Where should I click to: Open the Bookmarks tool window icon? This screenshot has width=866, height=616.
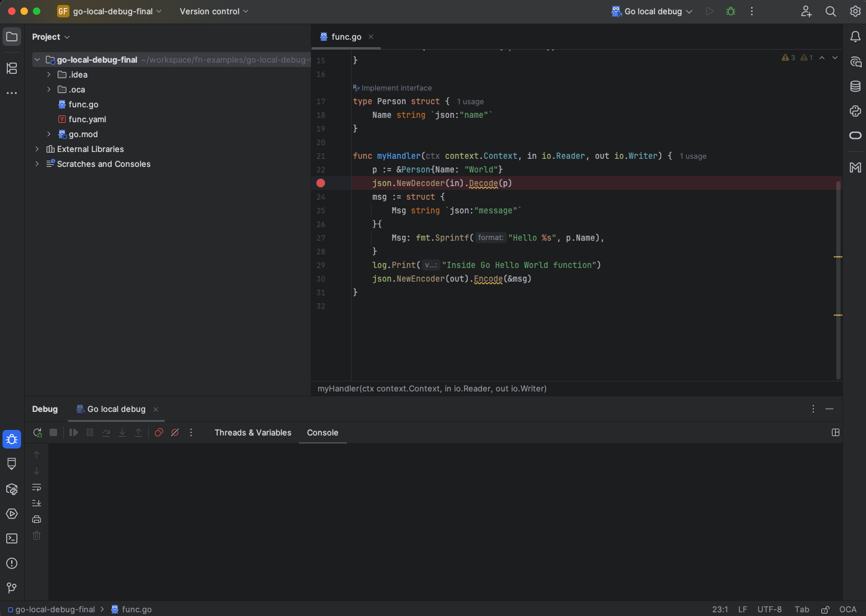coord(12,464)
